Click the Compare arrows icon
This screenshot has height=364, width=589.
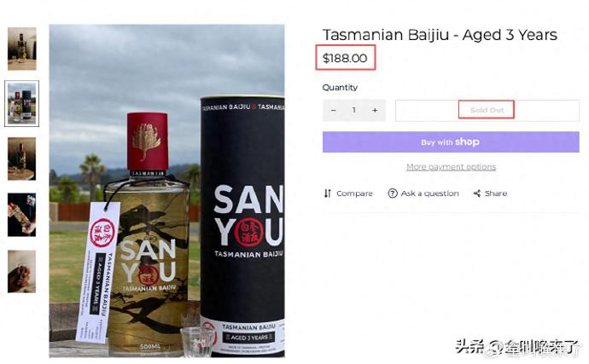[328, 194]
